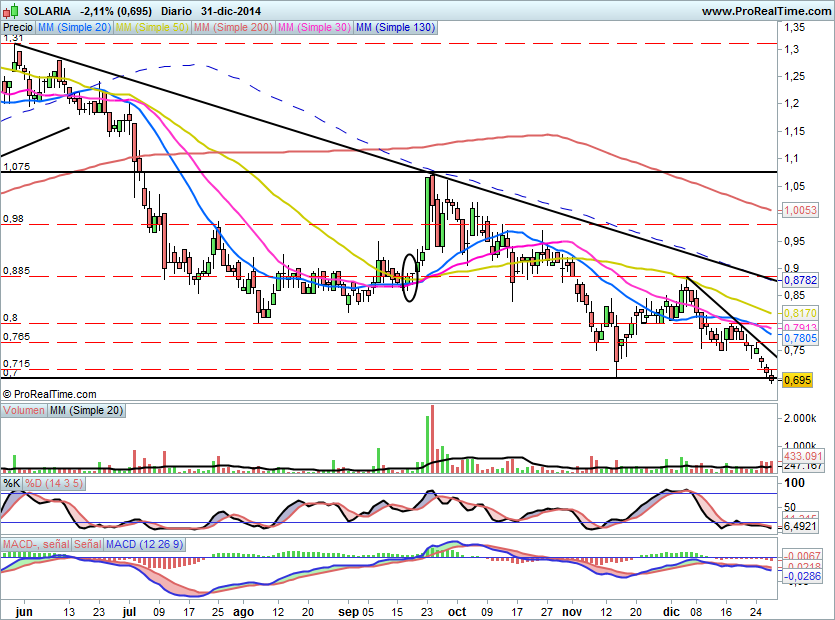Click the magenta MM (Simple 30) label
This screenshot has width=835, height=620.
pyautogui.click(x=315, y=28)
